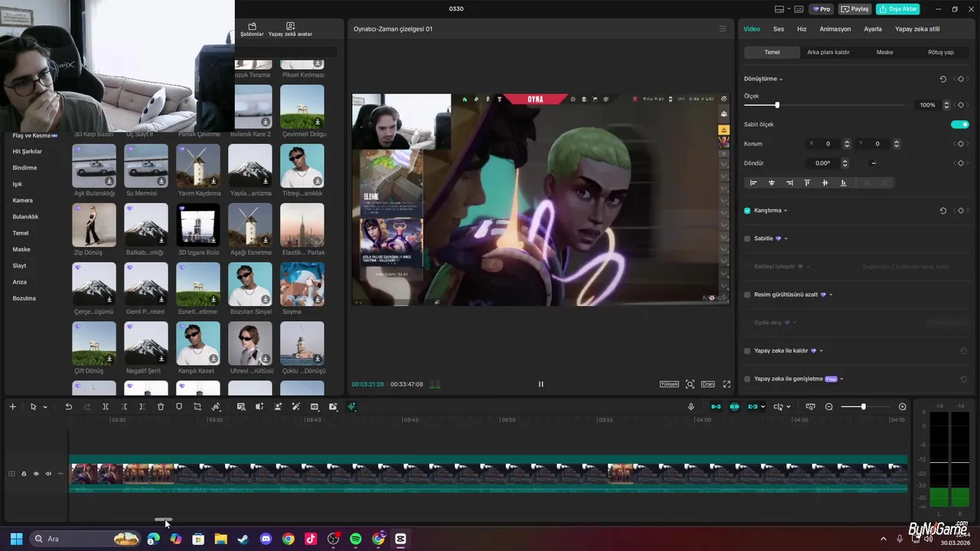Check Yapay zeka ile genişletme box
Screen dimensions: 980x551
747,379
